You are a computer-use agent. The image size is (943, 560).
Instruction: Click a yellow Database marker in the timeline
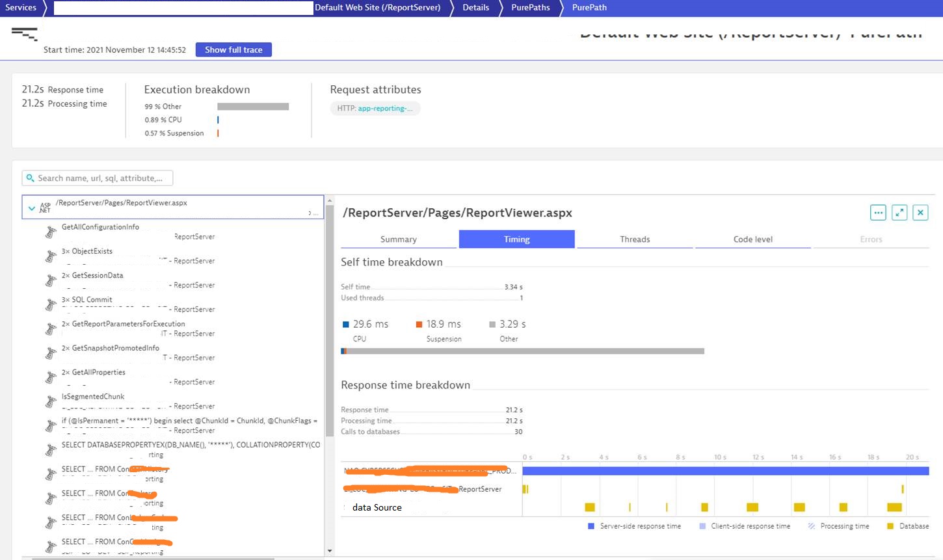pyautogui.click(x=589, y=506)
